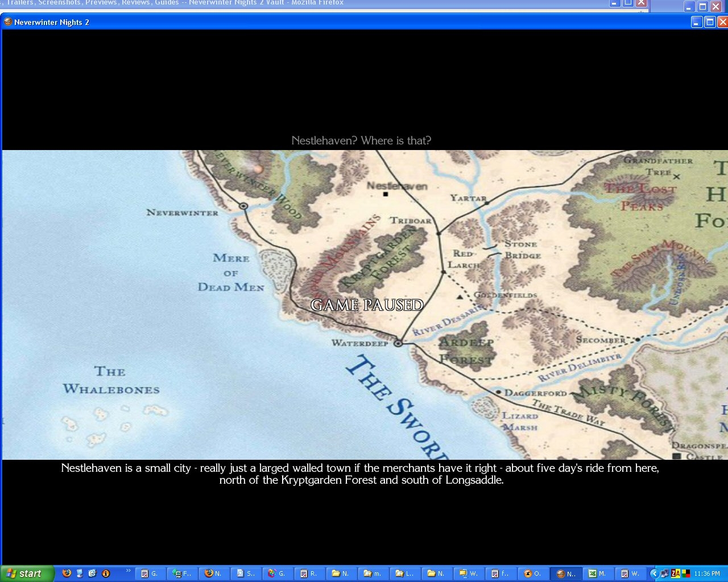This screenshot has width=728, height=582.
Task: Click the orange info quick launch icon
Action: click(105, 573)
